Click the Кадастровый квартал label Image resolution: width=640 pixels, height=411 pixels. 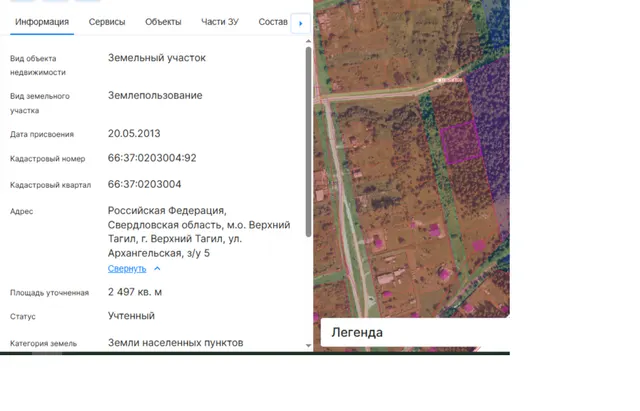tap(51, 185)
